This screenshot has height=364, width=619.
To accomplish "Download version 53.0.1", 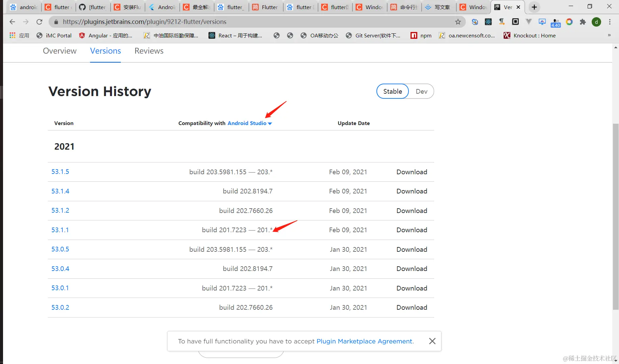I will pos(412,288).
